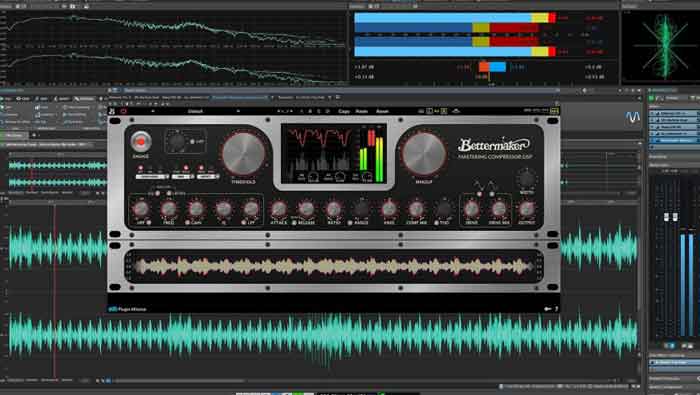Screen dimensions: 700x395
Task: Toggle the Release auto LED switch
Action: pos(294,222)
